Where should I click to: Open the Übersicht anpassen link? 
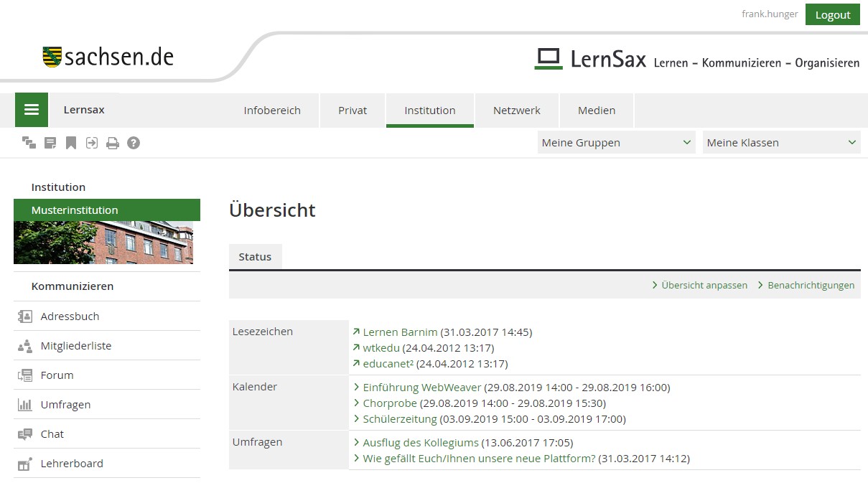coord(704,286)
